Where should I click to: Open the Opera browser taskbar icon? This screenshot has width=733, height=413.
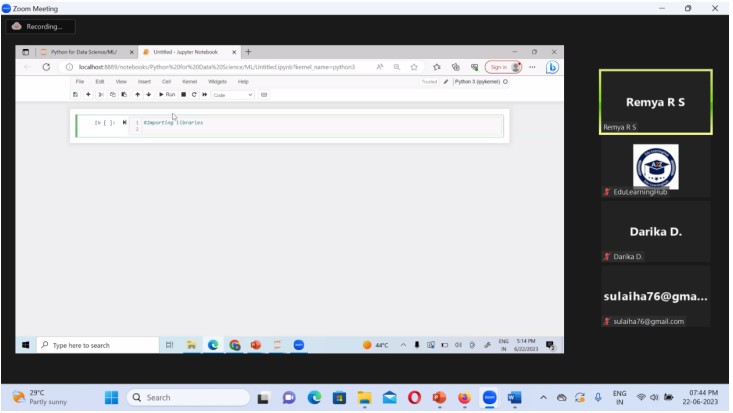[414, 397]
